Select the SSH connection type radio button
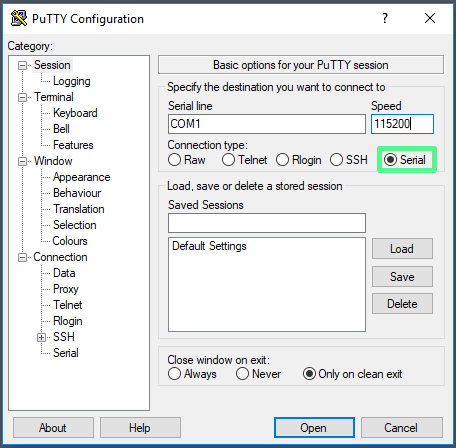Screen dimensions: 456x448 point(336,160)
